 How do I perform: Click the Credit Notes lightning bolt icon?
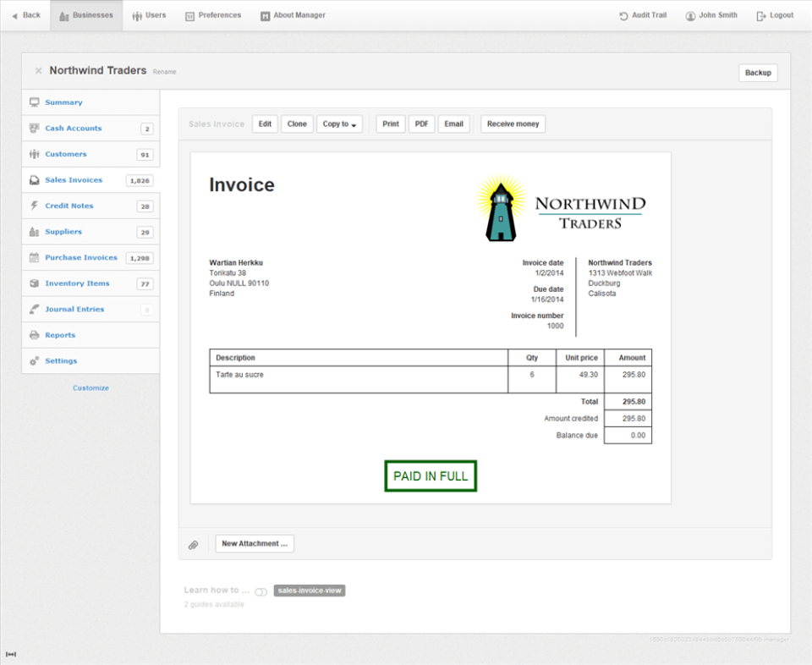(x=34, y=206)
